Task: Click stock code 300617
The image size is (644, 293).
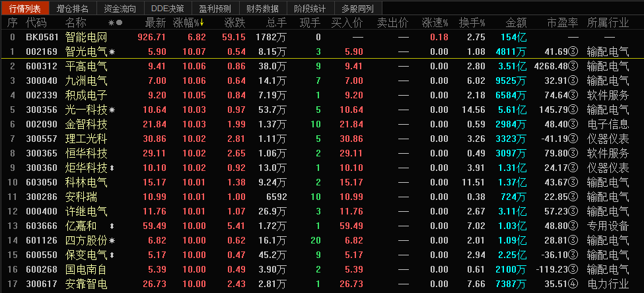Action: point(42,284)
